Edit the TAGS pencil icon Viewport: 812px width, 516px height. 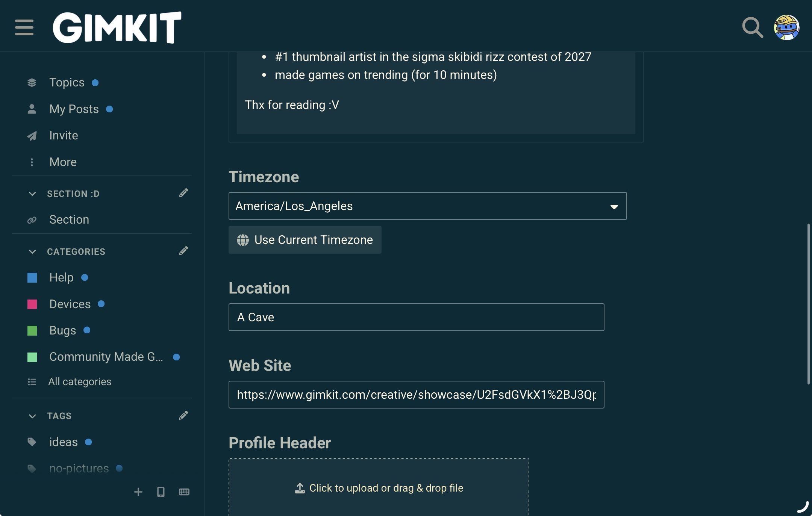pos(183,416)
